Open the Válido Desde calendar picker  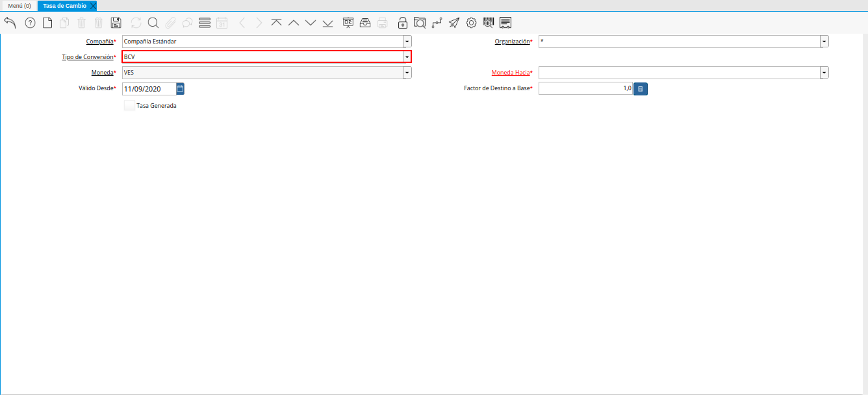[181, 88]
